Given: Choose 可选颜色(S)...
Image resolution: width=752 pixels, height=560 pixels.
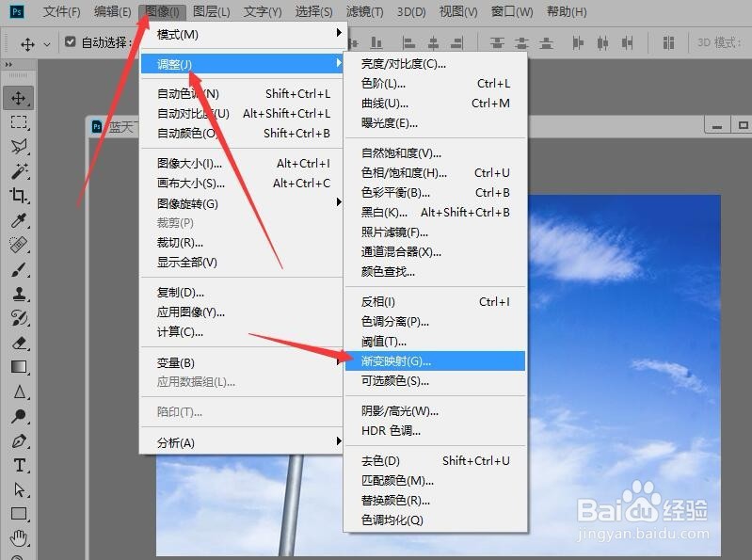Looking at the screenshot, I should tap(435, 381).
